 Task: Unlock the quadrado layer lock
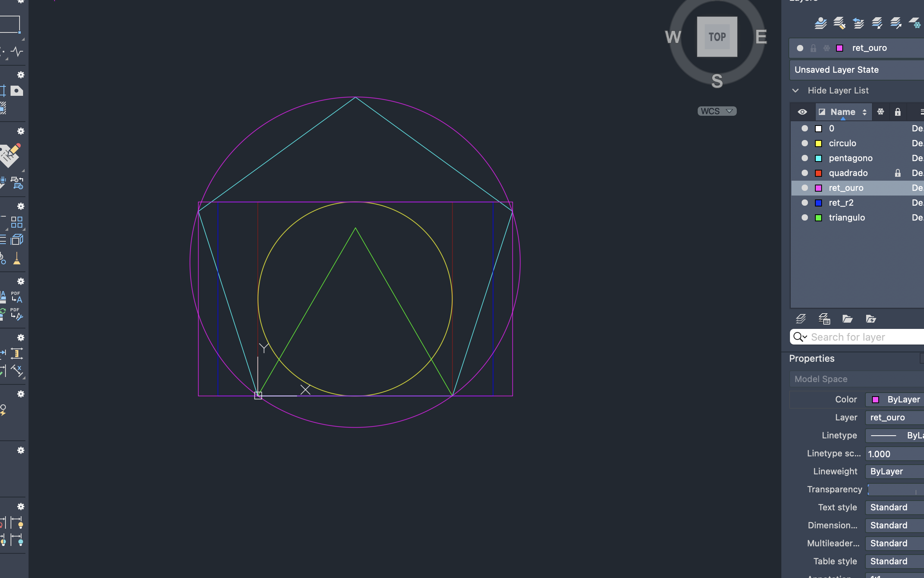click(898, 173)
